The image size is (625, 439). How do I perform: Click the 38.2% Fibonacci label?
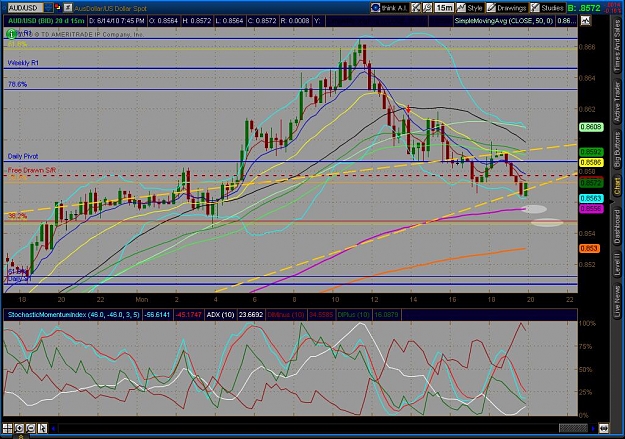[17, 216]
